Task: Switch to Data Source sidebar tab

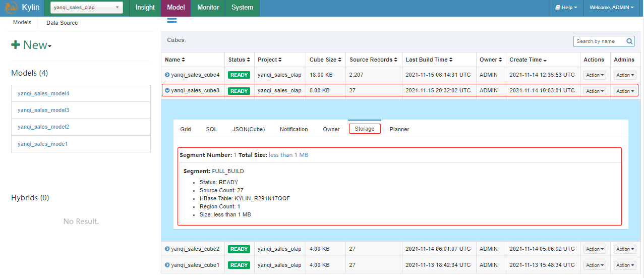Action: coord(62,23)
